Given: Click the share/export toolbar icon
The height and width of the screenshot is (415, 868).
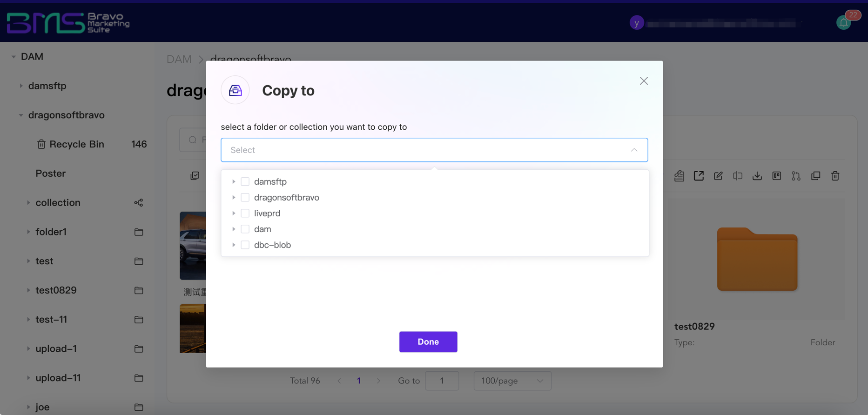Looking at the screenshot, I should [699, 176].
